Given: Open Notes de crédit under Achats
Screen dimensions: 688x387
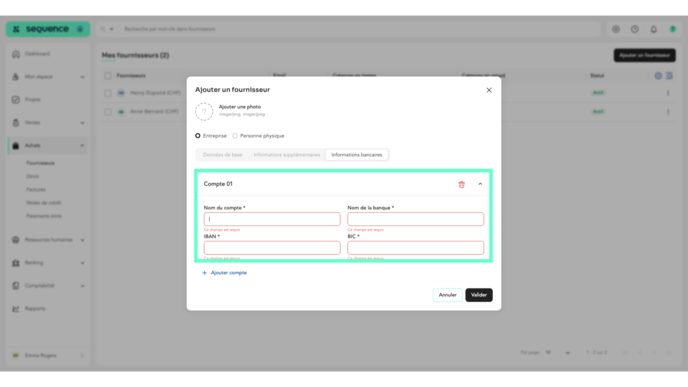Looking at the screenshot, I should 44,203.
